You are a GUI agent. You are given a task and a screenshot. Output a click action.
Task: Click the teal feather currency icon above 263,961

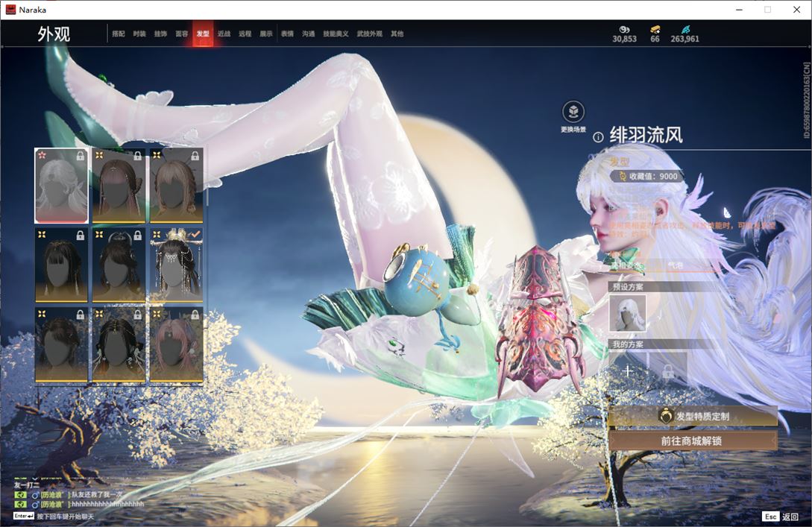[x=685, y=30]
